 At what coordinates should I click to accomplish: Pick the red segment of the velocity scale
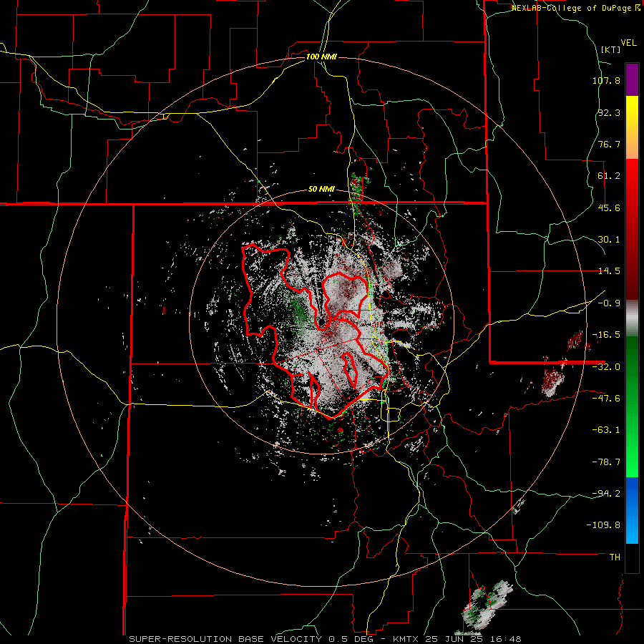click(632, 229)
